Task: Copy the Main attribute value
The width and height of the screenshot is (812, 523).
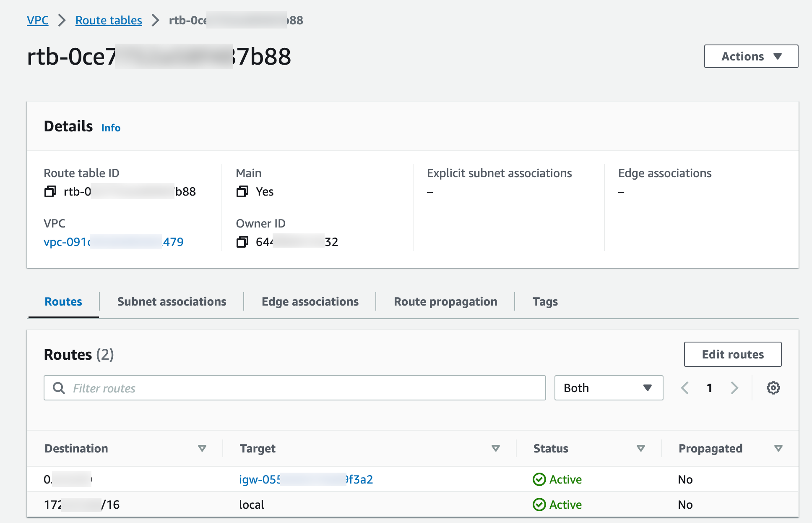Action: pyautogui.click(x=242, y=191)
